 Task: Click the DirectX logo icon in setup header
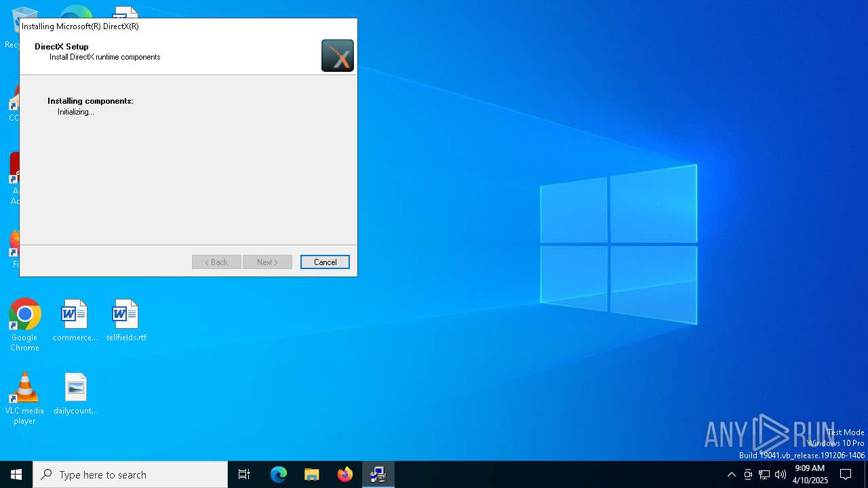pyautogui.click(x=338, y=56)
